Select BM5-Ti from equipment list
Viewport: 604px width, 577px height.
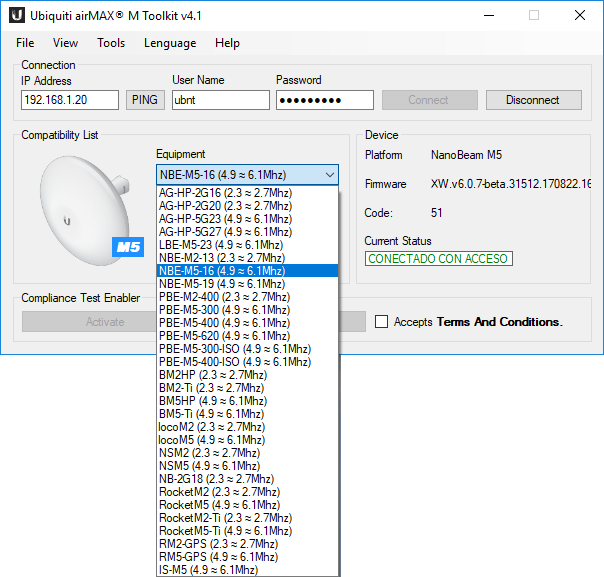pyautogui.click(x=248, y=414)
